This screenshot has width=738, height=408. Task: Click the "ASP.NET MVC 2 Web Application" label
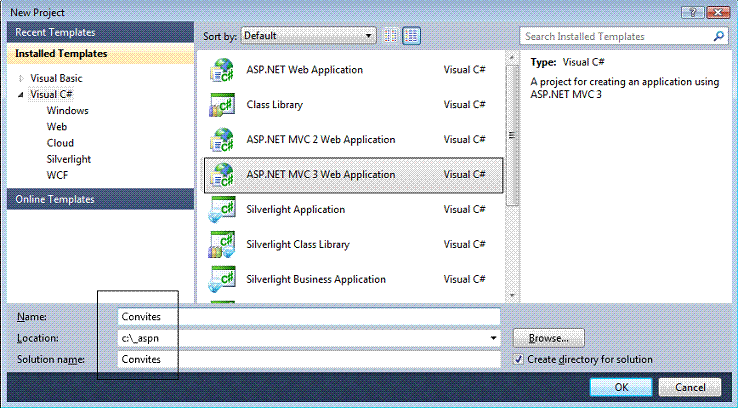click(321, 140)
